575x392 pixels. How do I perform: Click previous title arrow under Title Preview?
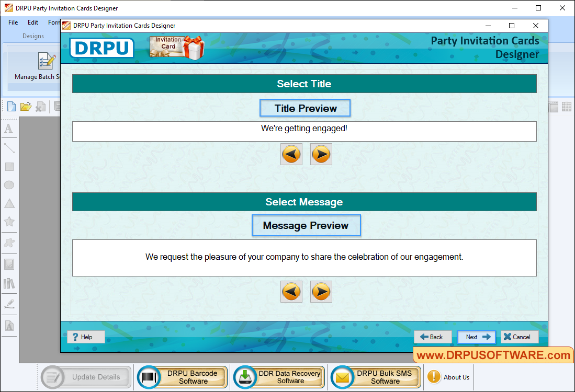[291, 154]
